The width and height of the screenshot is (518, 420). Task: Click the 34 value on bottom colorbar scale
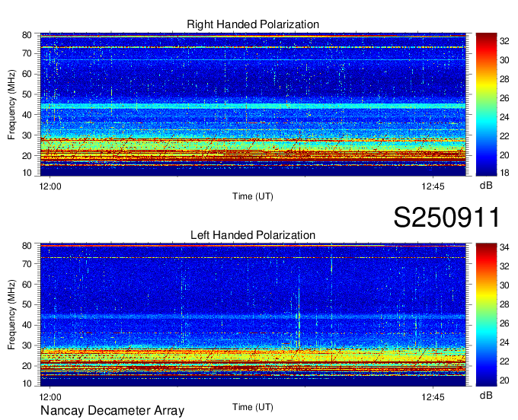tap(504, 247)
